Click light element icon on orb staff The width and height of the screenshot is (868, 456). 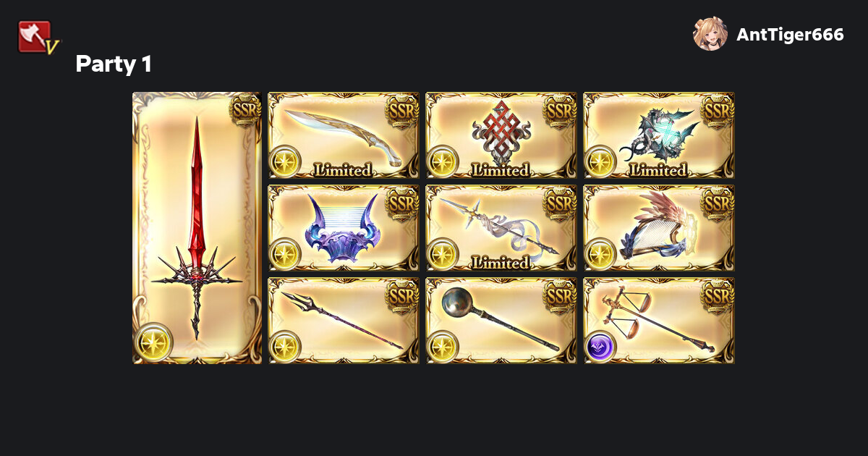443,347
